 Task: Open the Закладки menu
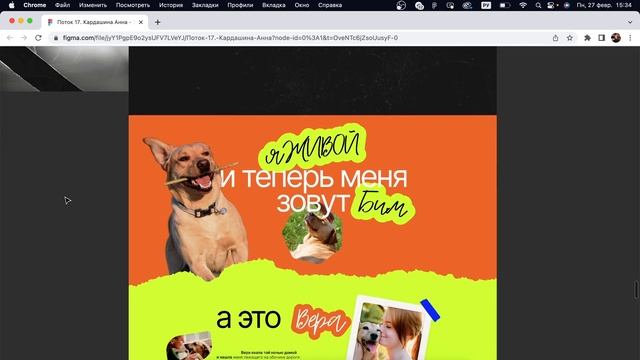coord(205,5)
